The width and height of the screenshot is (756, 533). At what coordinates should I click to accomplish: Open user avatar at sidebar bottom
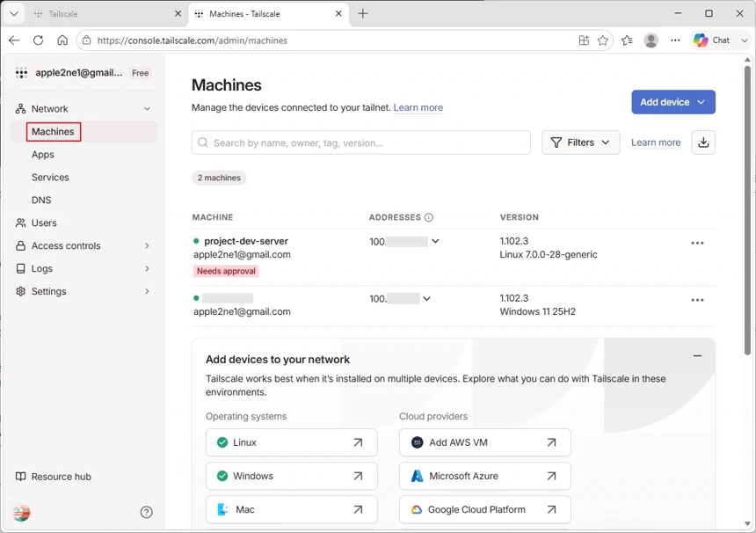coord(22,512)
